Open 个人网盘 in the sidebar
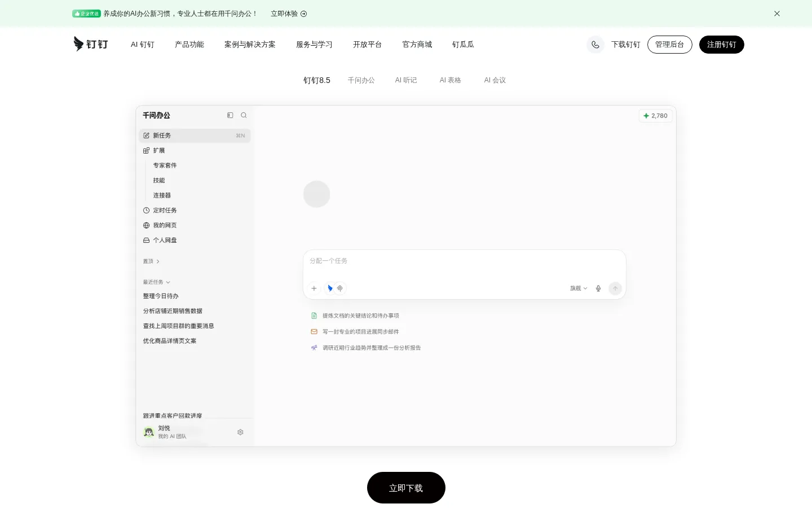The height and width of the screenshot is (508, 812). pos(160,240)
